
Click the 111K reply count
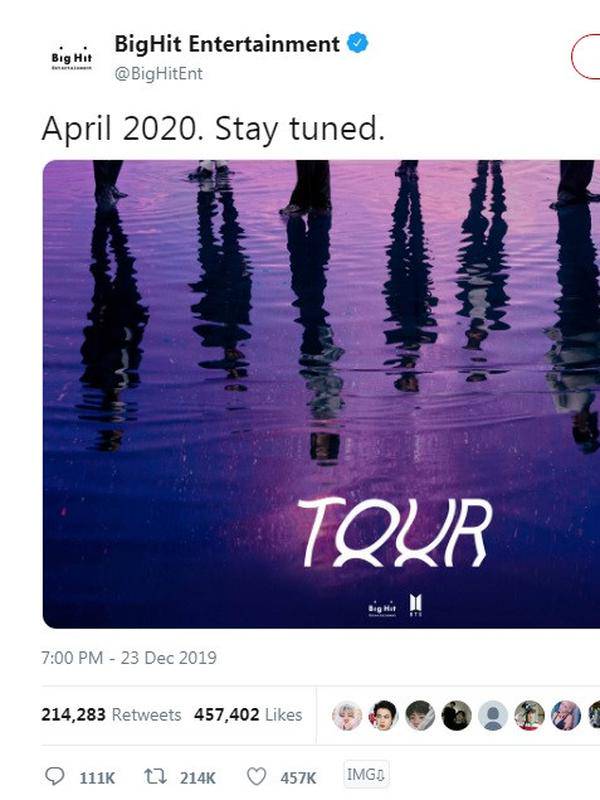(98, 777)
